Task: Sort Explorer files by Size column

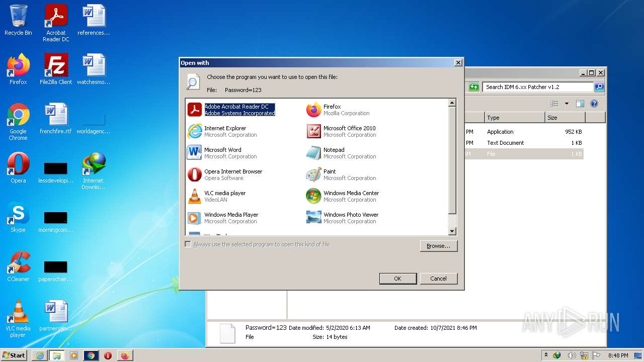Action: tap(565, 118)
